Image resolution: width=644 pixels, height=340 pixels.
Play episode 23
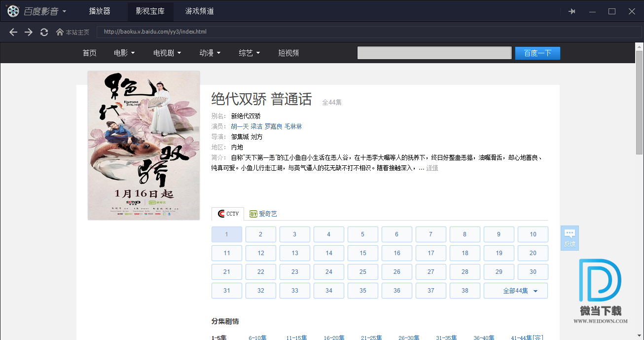(x=295, y=272)
